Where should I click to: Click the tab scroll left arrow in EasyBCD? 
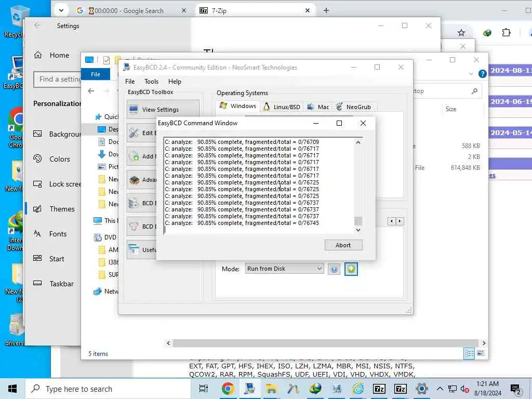(392, 221)
